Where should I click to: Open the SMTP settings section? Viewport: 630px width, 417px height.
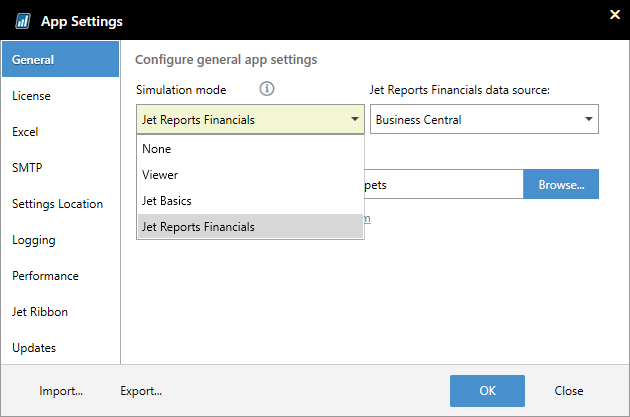pos(60,168)
